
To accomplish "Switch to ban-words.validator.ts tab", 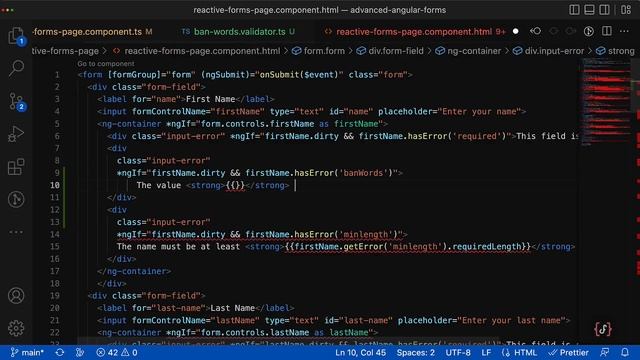I will (239, 32).
